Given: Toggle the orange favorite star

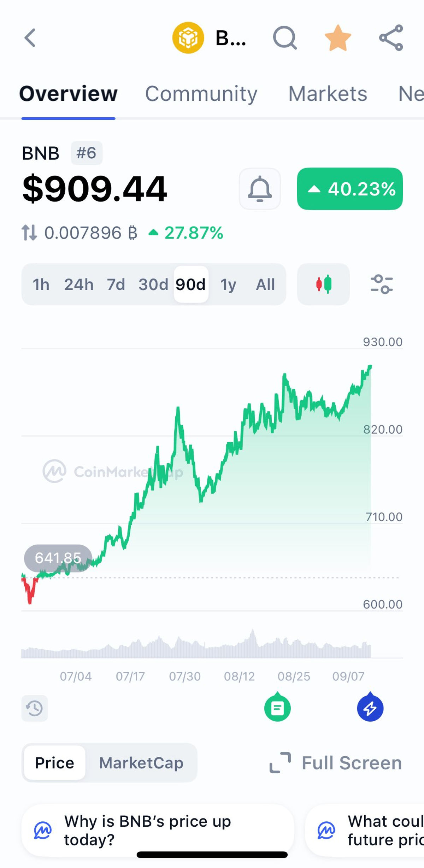Looking at the screenshot, I should point(338,38).
